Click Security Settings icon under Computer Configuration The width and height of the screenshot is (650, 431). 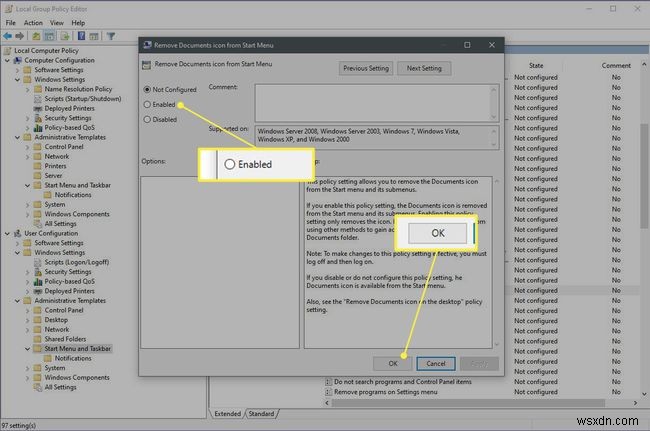(38, 118)
